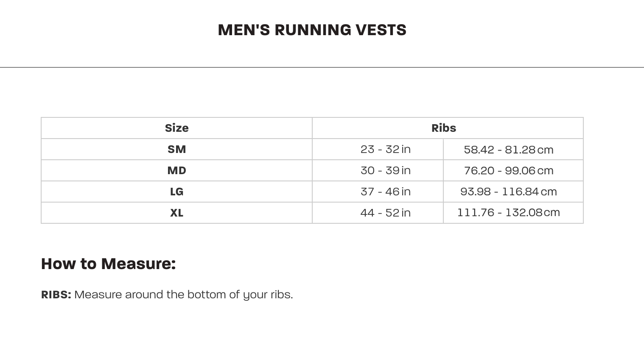Select the MD size row label
Image resolution: width=644 pixels, height=339 pixels.
click(x=176, y=170)
